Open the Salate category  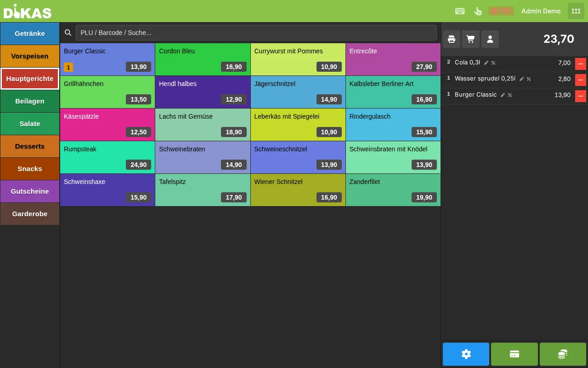point(30,124)
